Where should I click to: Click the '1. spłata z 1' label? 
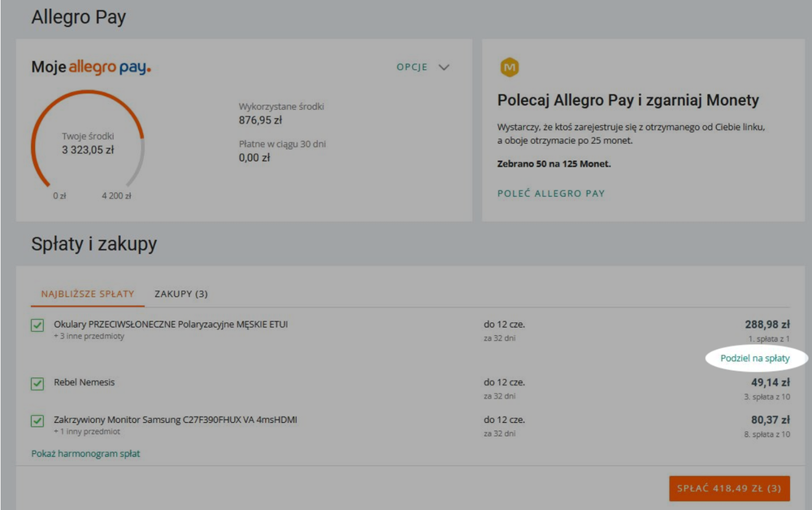coord(769,339)
